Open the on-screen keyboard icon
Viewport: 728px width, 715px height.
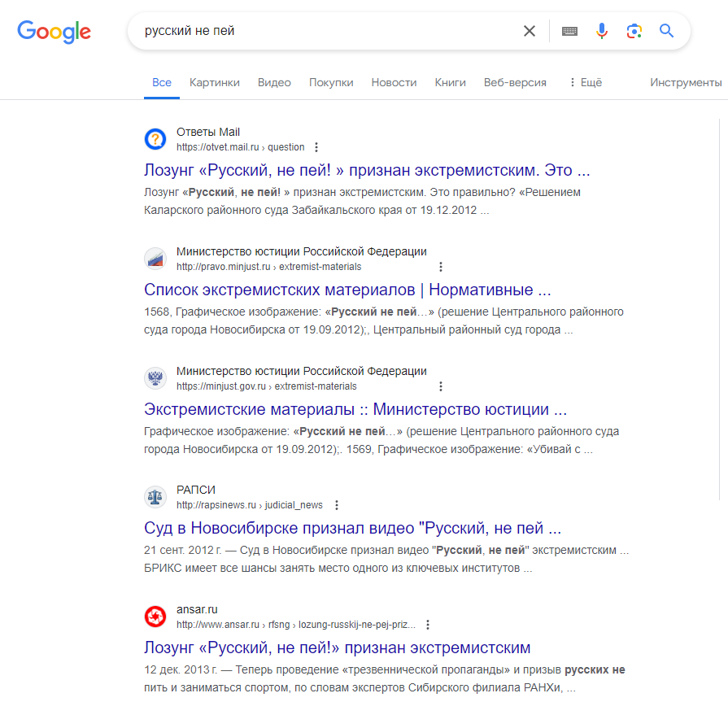[x=569, y=31]
